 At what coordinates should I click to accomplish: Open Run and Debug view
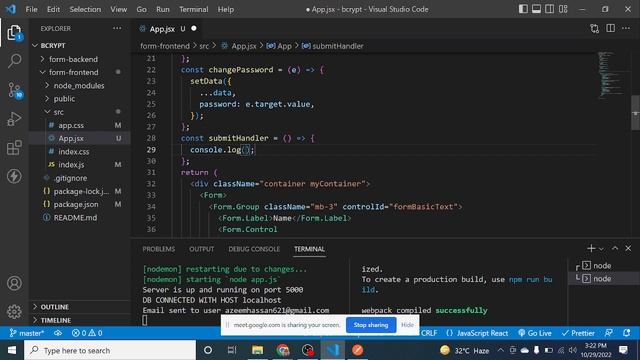click(14, 119)
